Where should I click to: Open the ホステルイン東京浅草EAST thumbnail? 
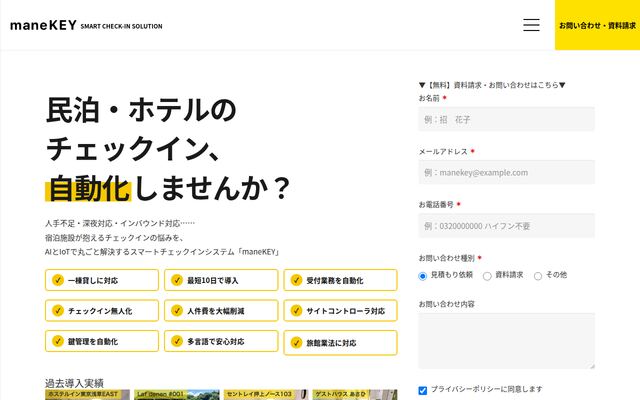click(x=87, y=395)
